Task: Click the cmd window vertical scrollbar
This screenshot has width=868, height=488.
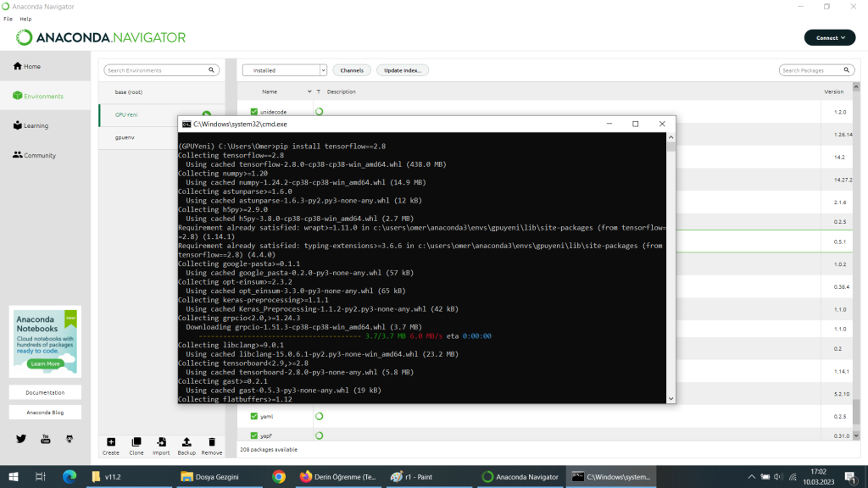Action: click(x=670, y=271)
